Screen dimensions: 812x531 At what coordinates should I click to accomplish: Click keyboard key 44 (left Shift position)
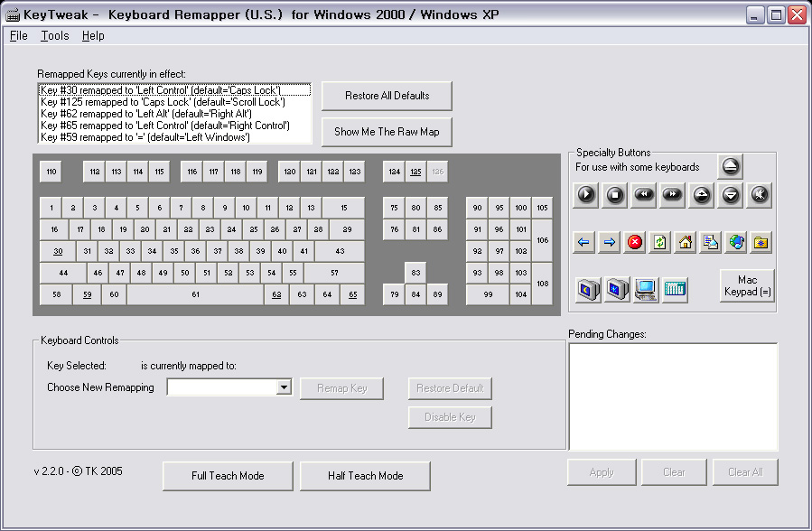pos(63,273)
